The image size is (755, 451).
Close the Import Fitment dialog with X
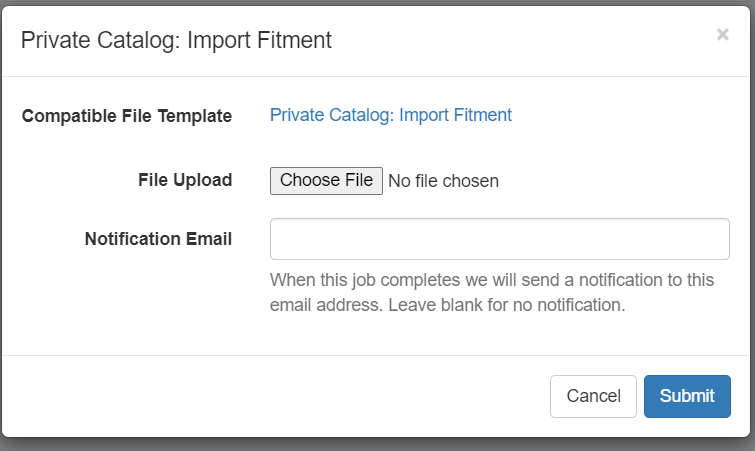722,35
